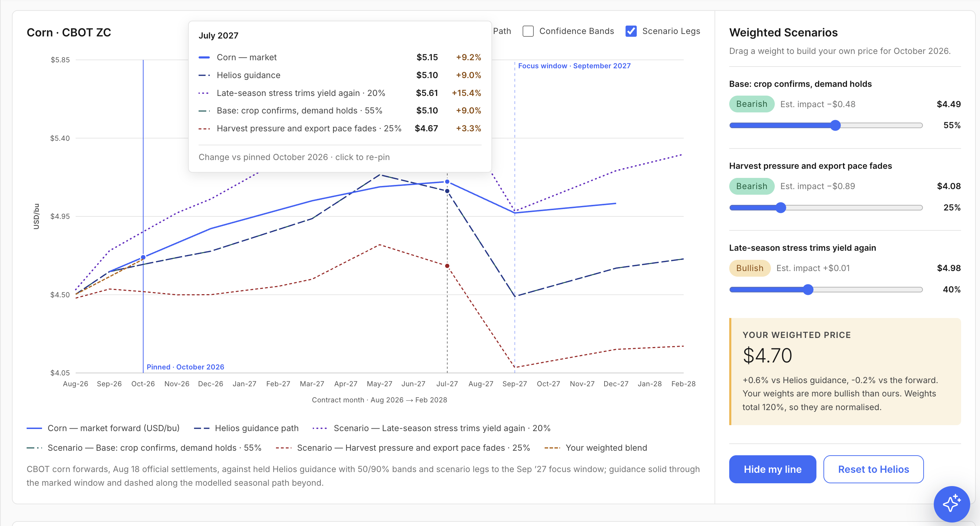The image size is (980, 526).
Task: Toggle Harvest pressure scenario legend icon
Action: 283,448
